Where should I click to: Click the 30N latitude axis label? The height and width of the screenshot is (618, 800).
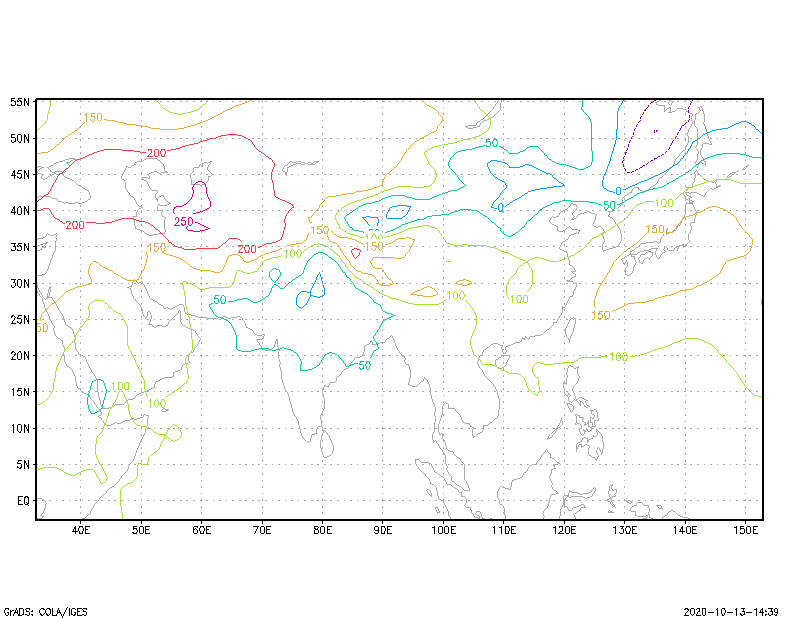point(20,283)
